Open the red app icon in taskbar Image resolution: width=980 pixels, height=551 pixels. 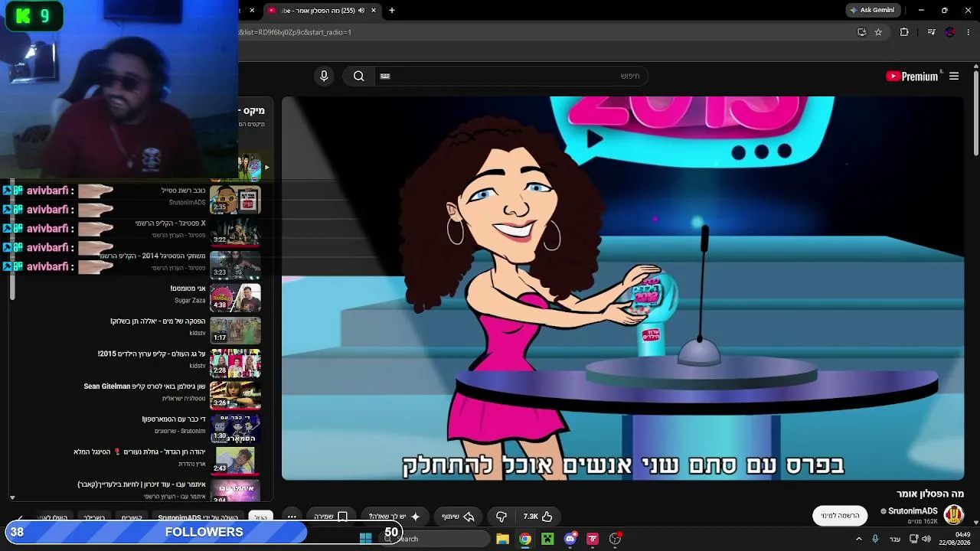pyautogui.click(x=593, y=539)
